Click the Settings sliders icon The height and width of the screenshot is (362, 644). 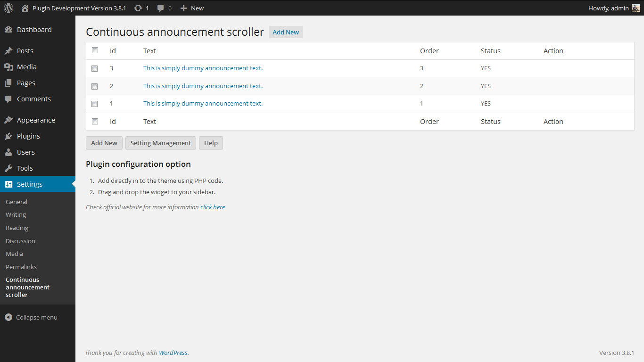point(8,184)
